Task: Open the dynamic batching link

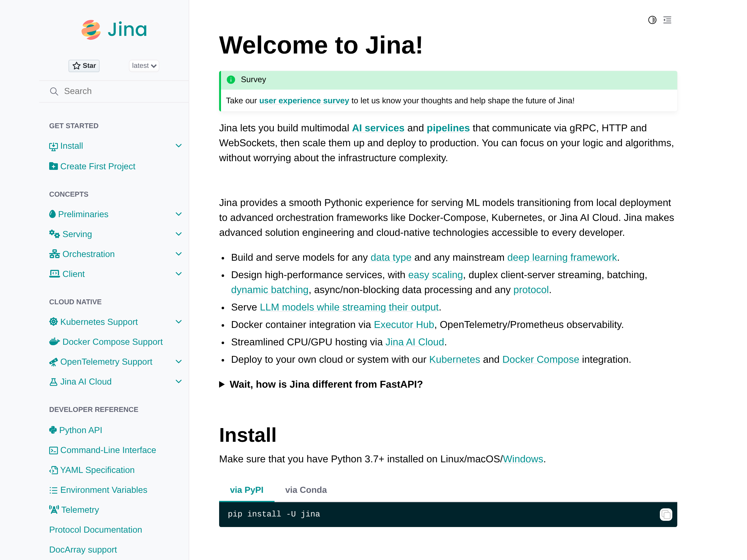Action: pos(270,290)
